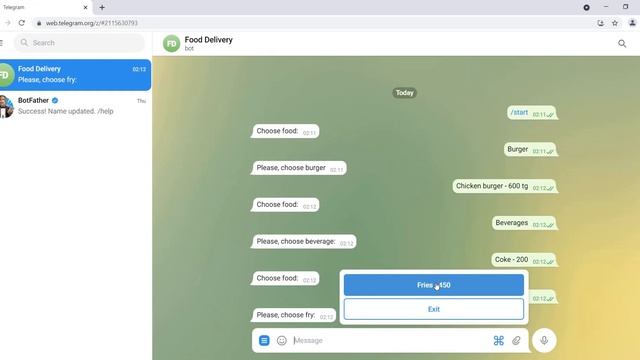Open the browser profile icon
Screen dimensions: 640x360
[632, 23]
